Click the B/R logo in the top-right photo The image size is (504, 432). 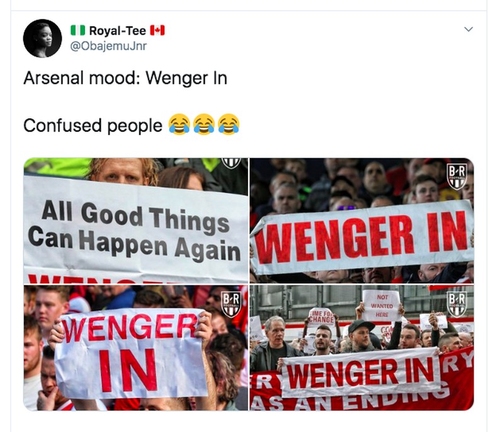(x=457, y=176)
